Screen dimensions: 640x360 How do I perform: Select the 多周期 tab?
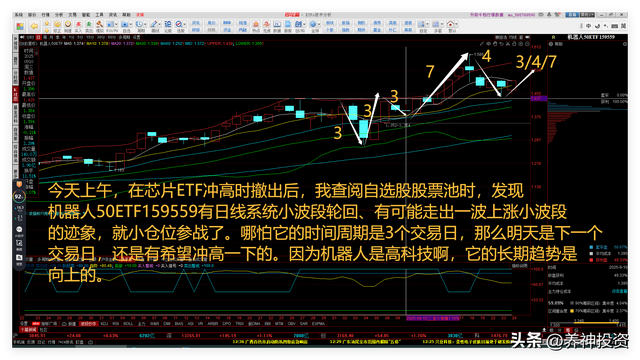[124, 37]
